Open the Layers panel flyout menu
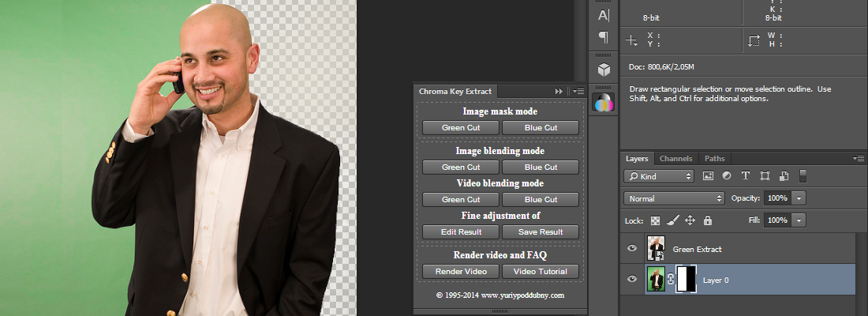Screen dimensions: 868x316 click(x=859, y=158)
